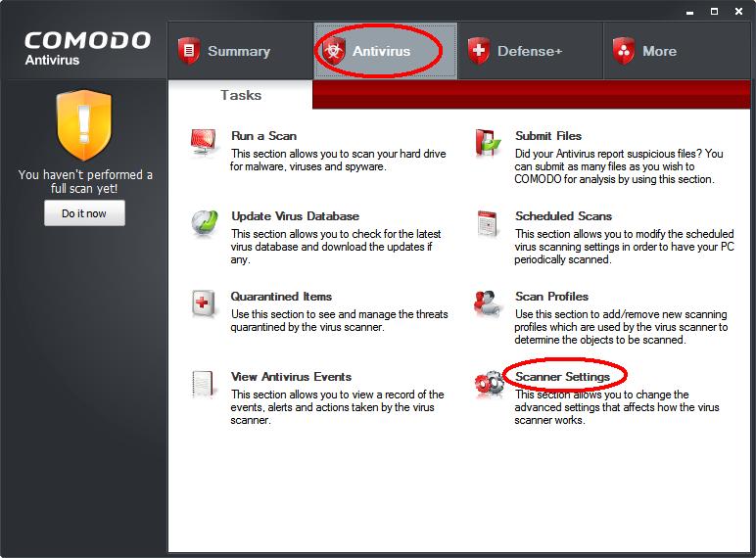Switch to the Antivirus tab
The width and height of the screenshot is (756, 558).
coord(382,51)
